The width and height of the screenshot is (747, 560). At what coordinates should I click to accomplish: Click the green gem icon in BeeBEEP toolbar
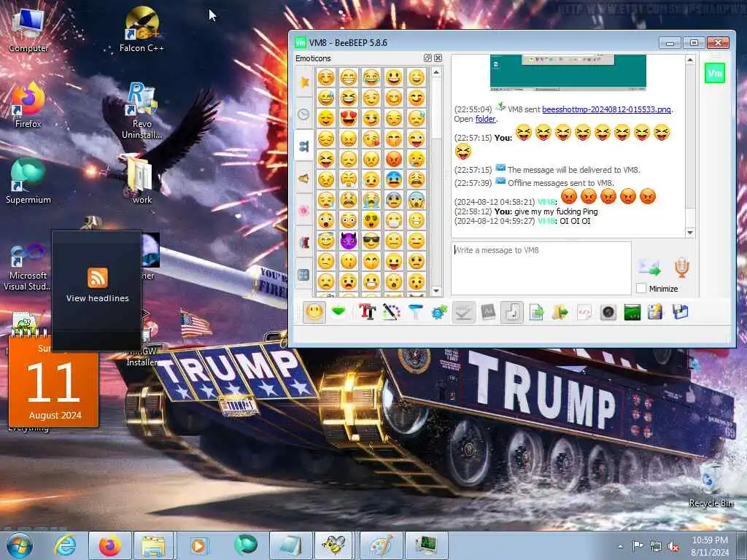pyautogui.click(x=338, y=312)
